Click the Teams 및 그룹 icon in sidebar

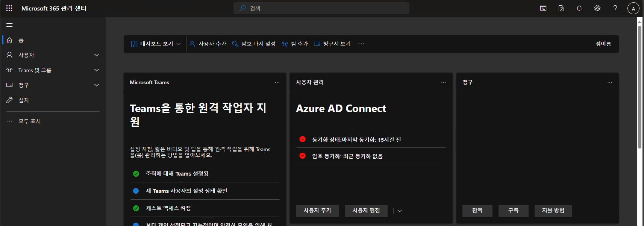tap(9, 70)
